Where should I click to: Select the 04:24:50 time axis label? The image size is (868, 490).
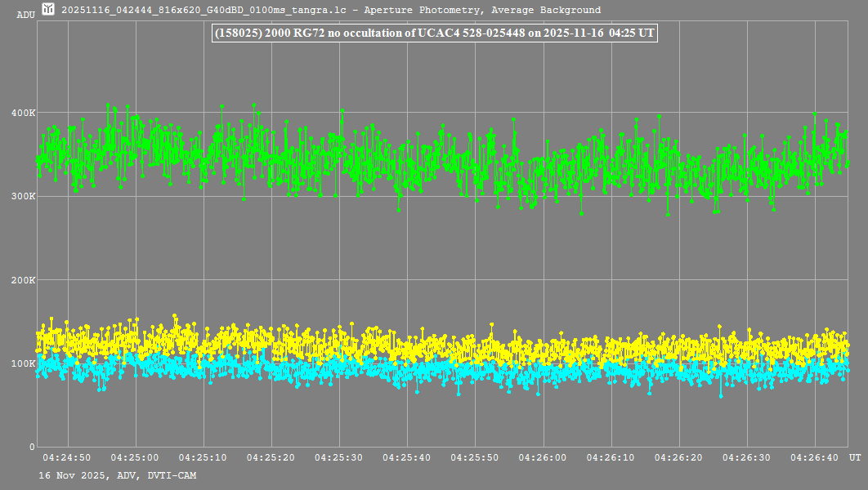pyautogui.click(x=66, y=459)
